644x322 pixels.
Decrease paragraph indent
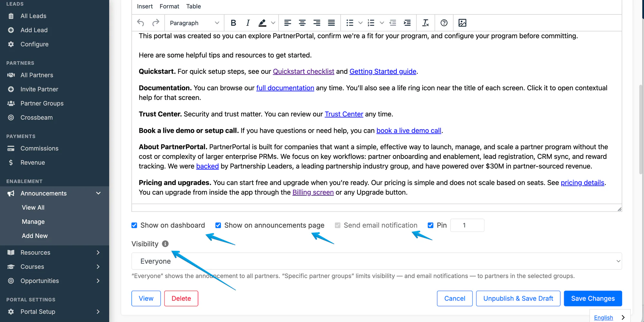click(x=393, y=23)
